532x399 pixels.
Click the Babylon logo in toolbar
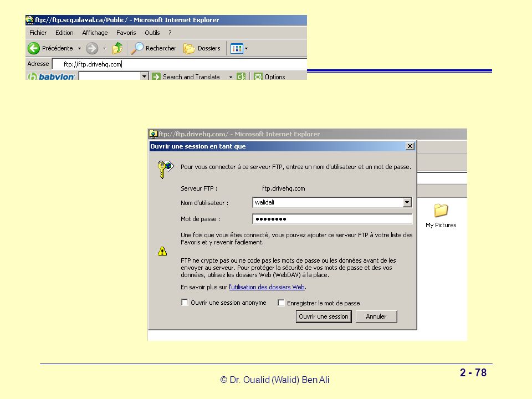click(x=51, y=76)
